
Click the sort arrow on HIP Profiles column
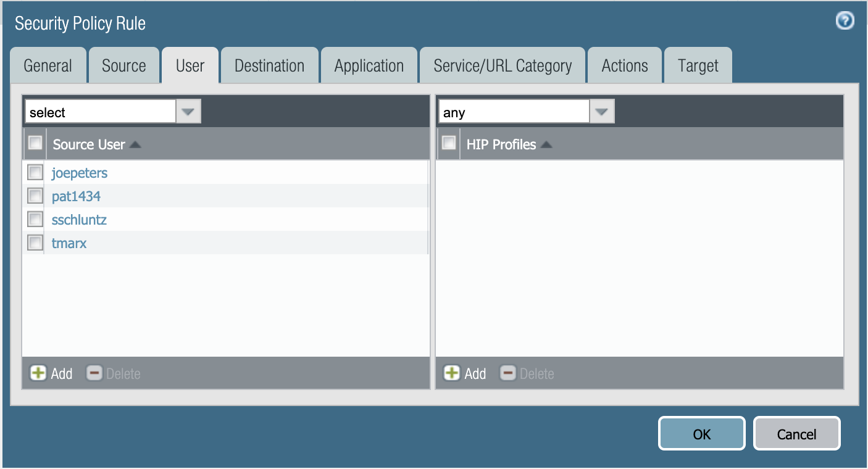(546, 144)
